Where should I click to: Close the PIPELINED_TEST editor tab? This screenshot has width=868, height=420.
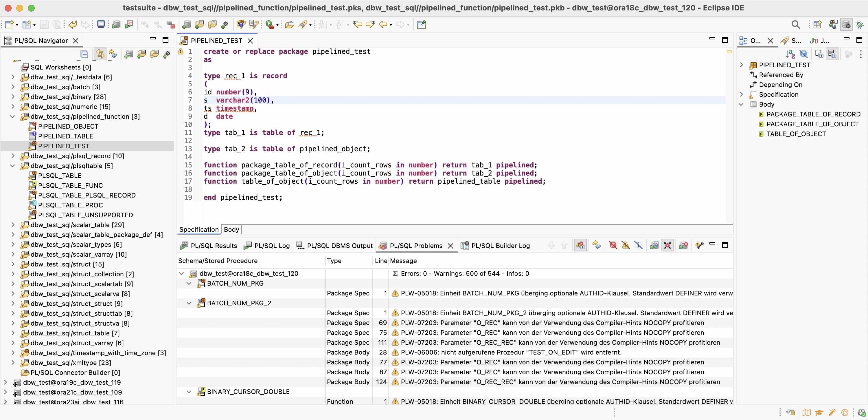click(251, 41)
